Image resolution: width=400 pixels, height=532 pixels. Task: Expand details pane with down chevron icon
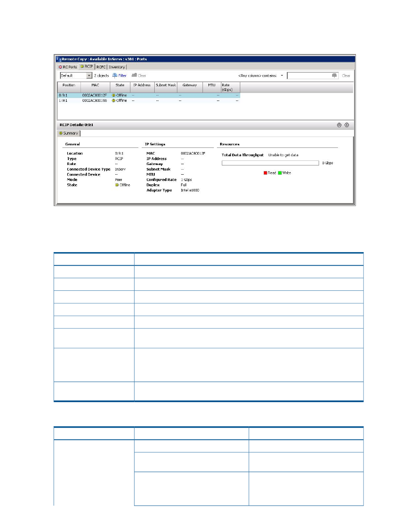point(347,125)
